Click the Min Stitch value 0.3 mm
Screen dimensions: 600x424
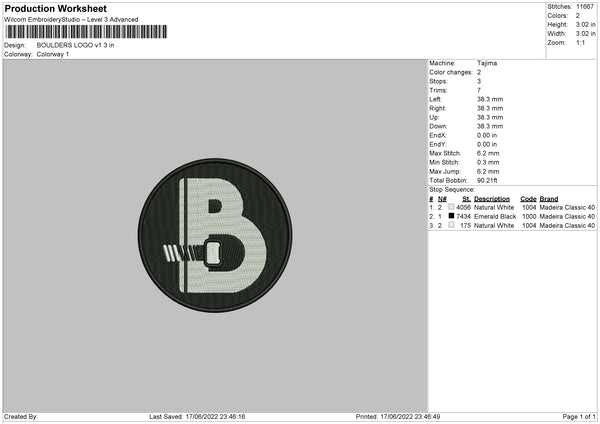488,163
